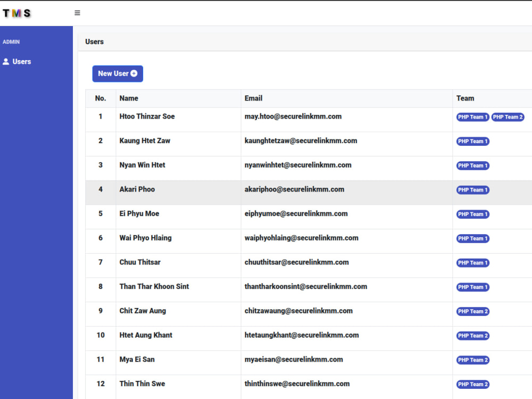This screenshot has width=532, height=399.
Task: Click the PHP Team 1 badge for Chuu Thitsar
Action: click(472, 262)
